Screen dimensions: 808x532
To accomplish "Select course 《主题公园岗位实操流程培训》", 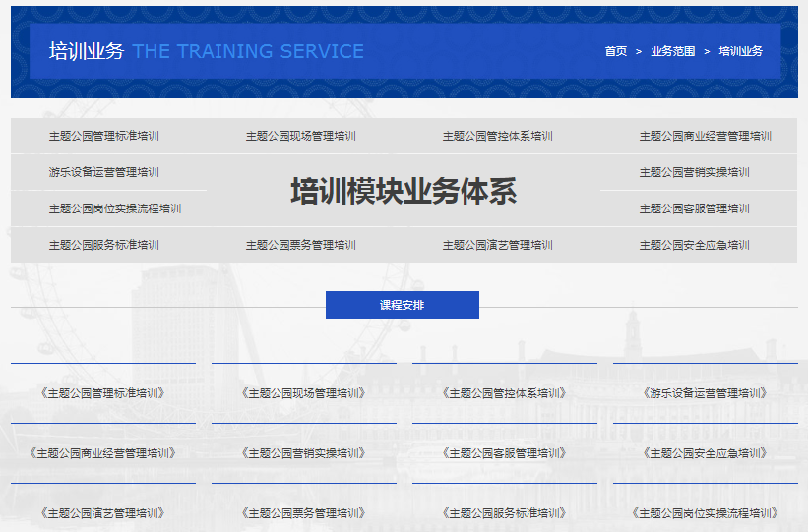I will tap(706, 513).
